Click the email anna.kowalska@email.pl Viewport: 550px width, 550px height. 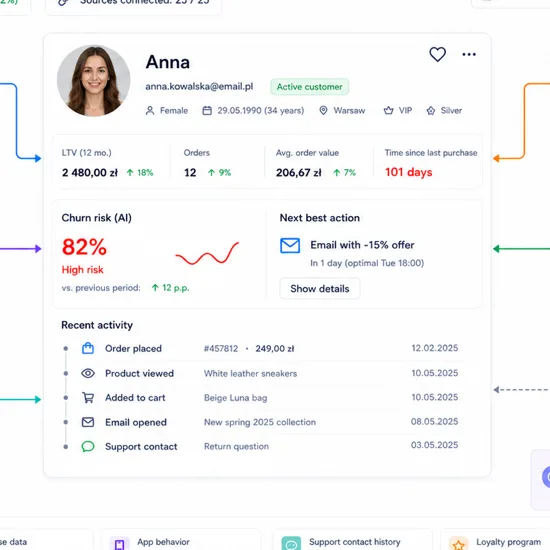click(199, 87)
